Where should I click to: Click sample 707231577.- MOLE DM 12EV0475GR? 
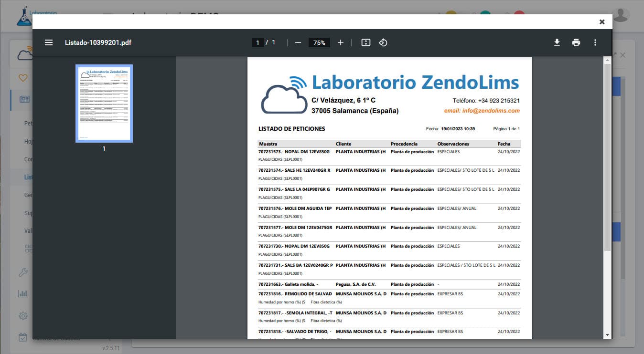coord(295,228)
